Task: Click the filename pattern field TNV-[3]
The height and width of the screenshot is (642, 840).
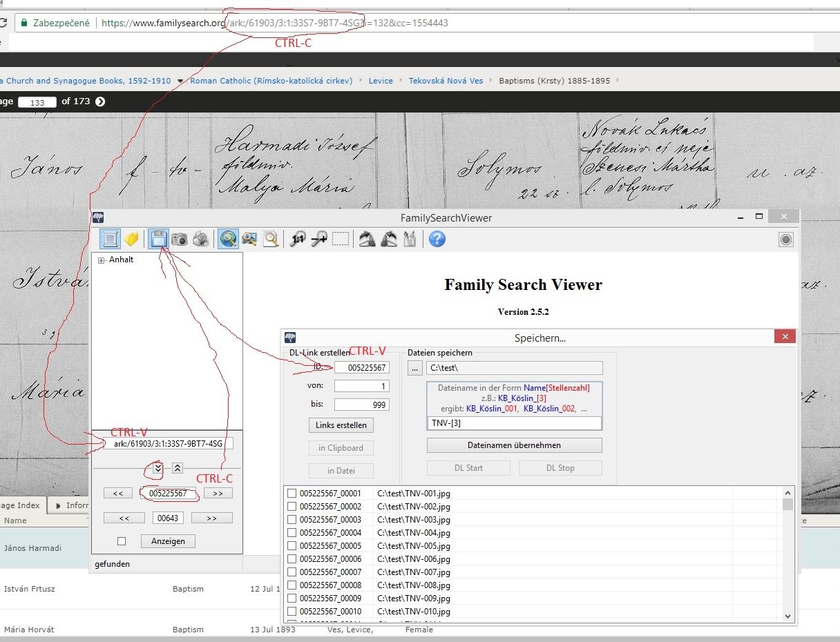Action: click(514, 423)
